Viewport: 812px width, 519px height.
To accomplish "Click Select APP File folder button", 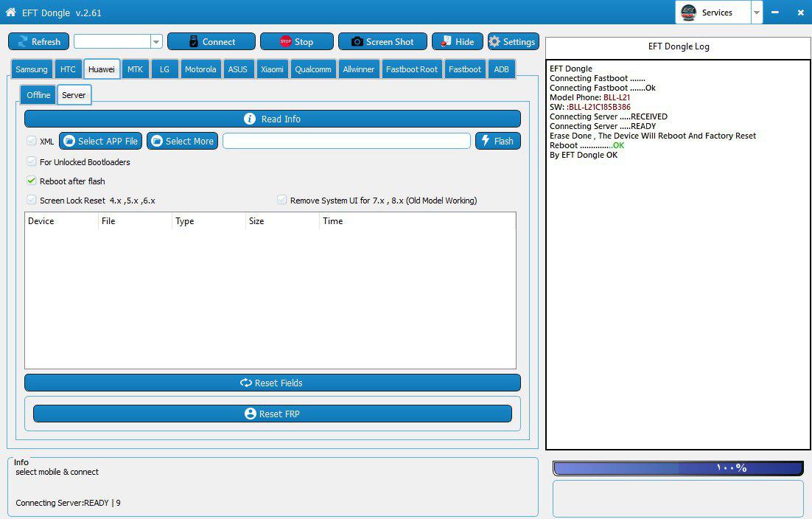I will (x=100, y=141).
